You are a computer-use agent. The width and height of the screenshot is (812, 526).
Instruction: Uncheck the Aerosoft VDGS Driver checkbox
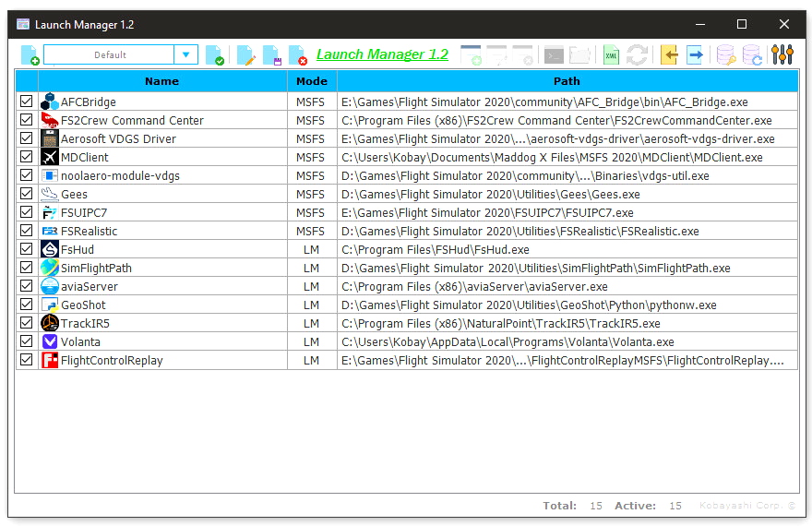point(27,138)
